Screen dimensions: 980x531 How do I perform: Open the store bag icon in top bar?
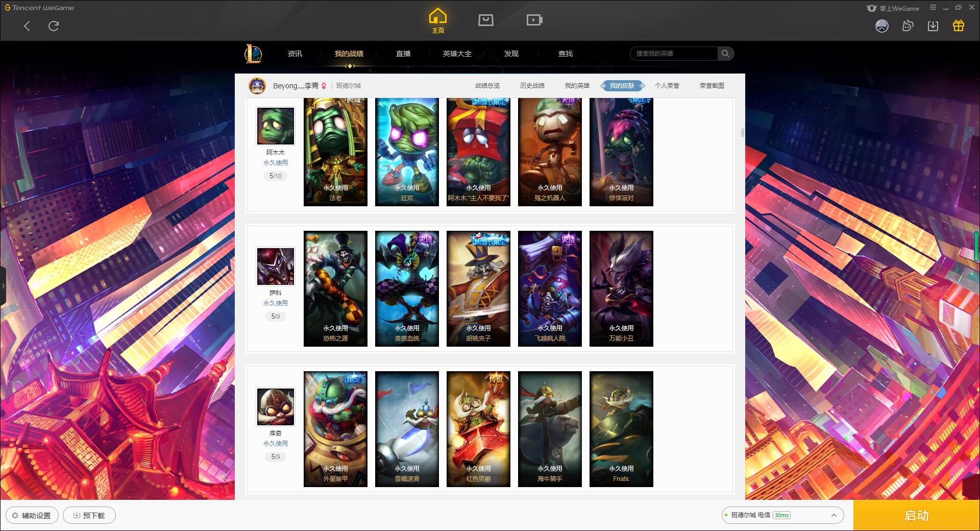[486, 20]
